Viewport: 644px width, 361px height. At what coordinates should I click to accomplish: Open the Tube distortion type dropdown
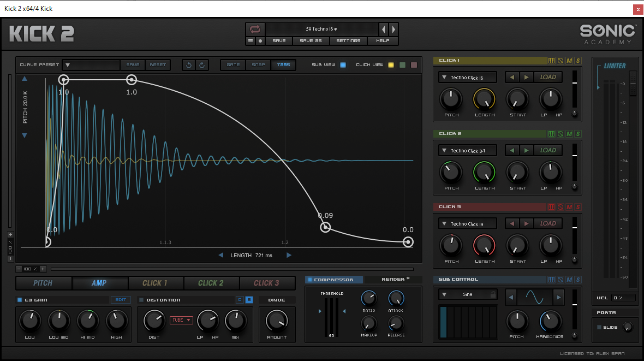(181, 320)
